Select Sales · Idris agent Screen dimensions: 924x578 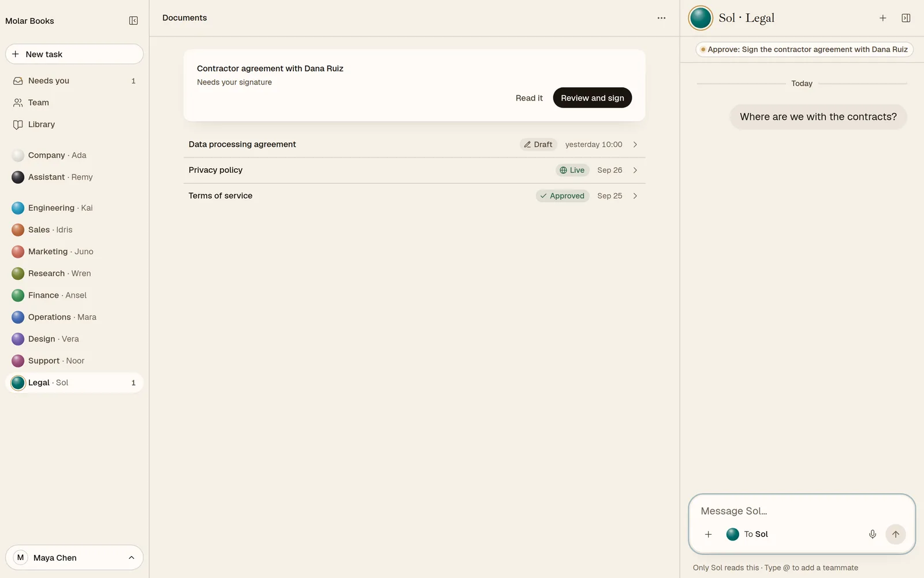[x=74, y=230]
